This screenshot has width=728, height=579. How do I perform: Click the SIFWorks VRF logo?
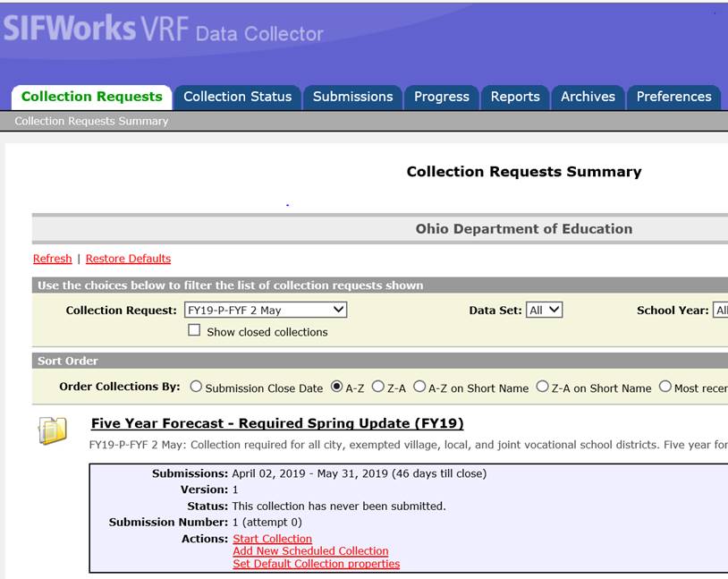pos(95,30)
